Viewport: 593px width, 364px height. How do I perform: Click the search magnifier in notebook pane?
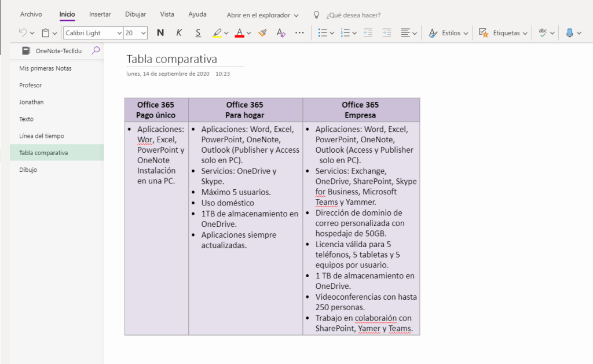coord(96,50)
